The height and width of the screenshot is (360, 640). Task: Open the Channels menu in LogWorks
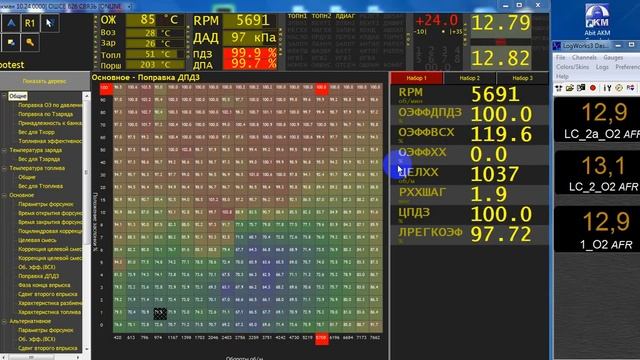(584, 58)
